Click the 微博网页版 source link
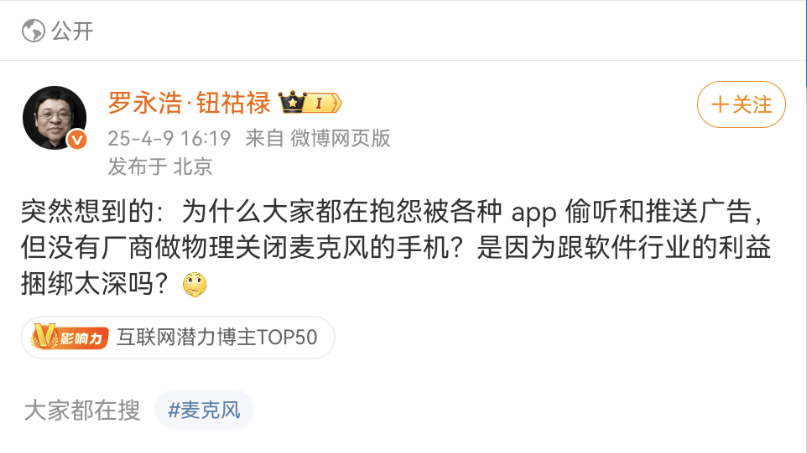Screen dimensions: 807x453 coord(340,138)
